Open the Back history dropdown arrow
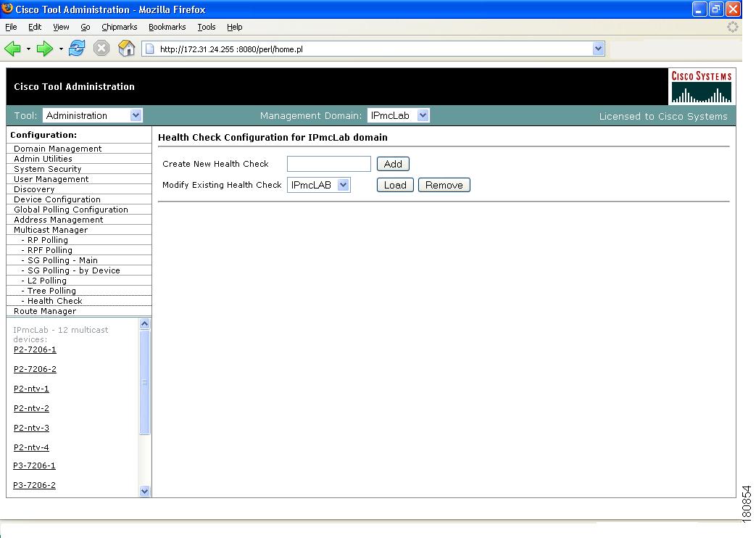Image resolution: width=756 pixels, height=538 pixels. point(28,49)
